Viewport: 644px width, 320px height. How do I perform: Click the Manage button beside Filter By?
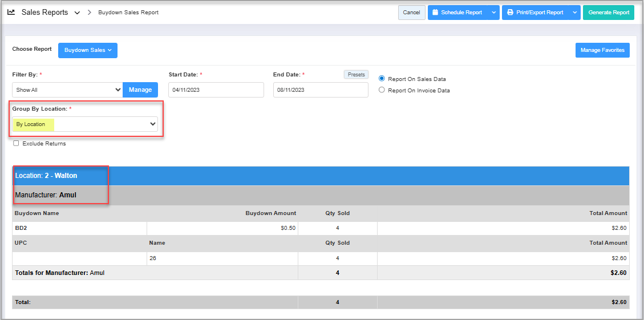[x=140, y=90]
